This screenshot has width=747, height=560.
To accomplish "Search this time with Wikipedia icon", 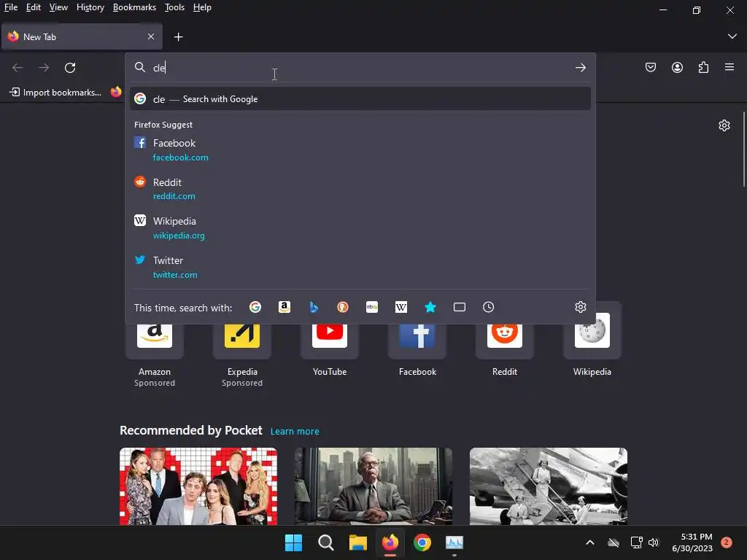I will click(401, 307).
